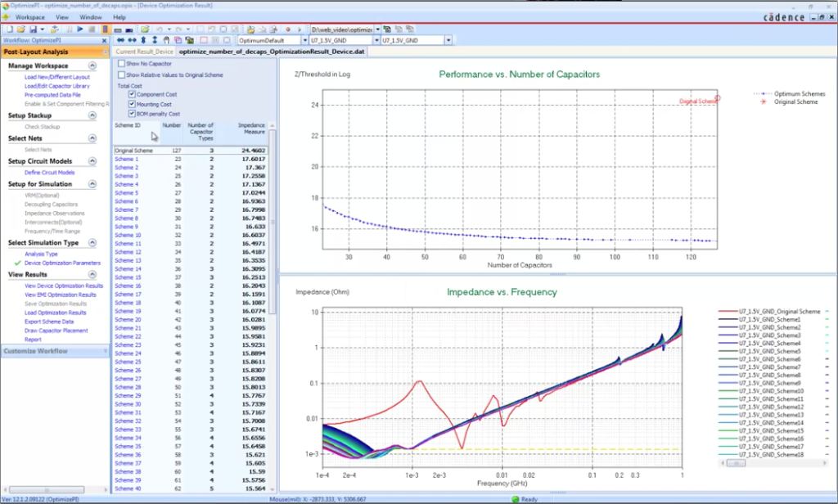
Task: Click the horizontal fit arrows icon, first in the second toolbar row
Action: (x=121, y=40)
